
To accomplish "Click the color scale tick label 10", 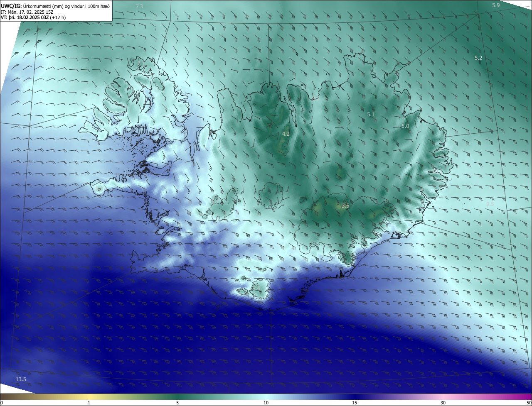I will pyautogui.click(x=266, y=403).
